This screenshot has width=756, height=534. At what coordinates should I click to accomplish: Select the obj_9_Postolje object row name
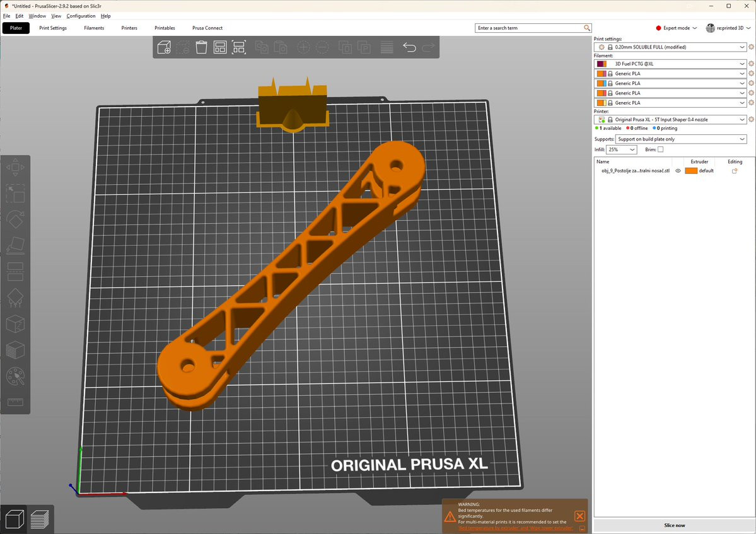(636, 171)
